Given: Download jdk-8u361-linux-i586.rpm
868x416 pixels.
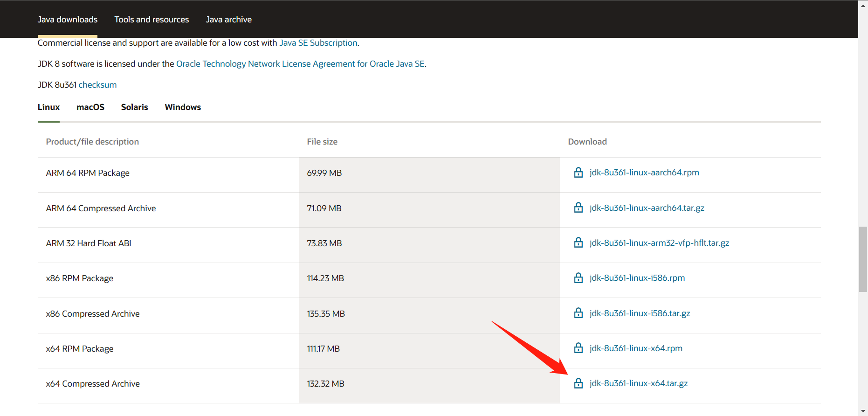Looking at the screenshot, I should pyautogui.click(x=637, y=278).
